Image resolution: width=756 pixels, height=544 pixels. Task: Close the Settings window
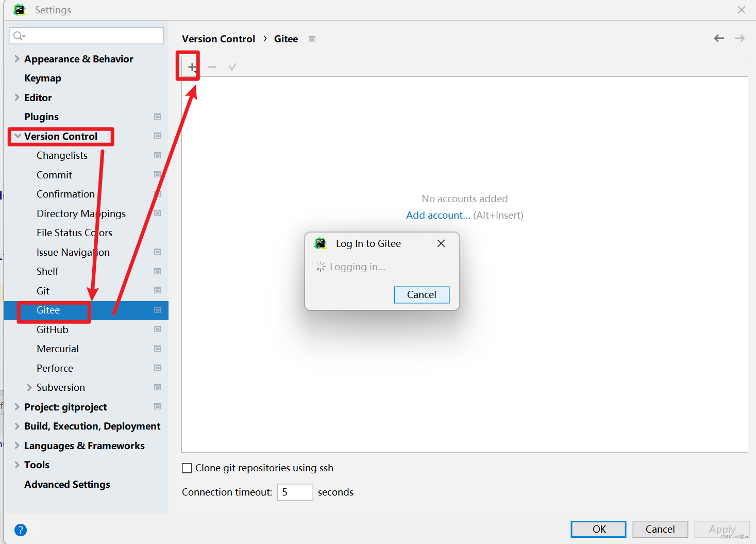pos(742,10)
